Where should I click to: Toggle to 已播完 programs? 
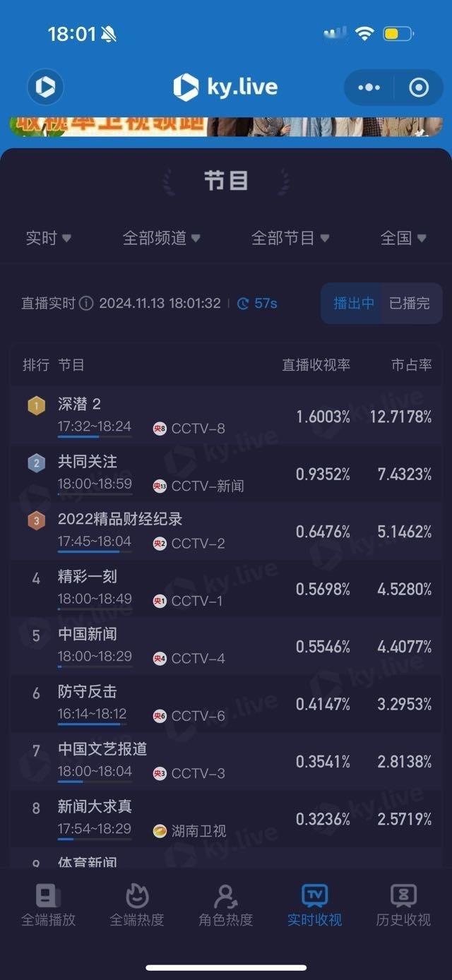click(x=410, y=304)
